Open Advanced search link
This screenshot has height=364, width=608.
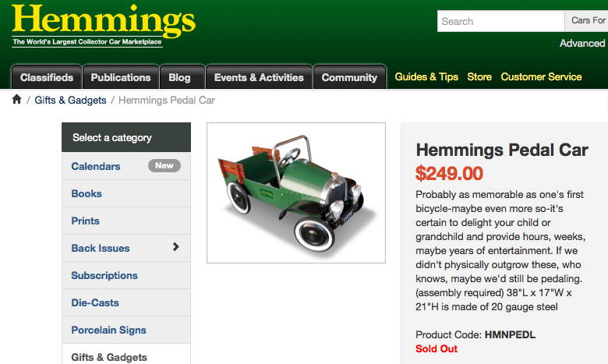click(x=582, y=43)
